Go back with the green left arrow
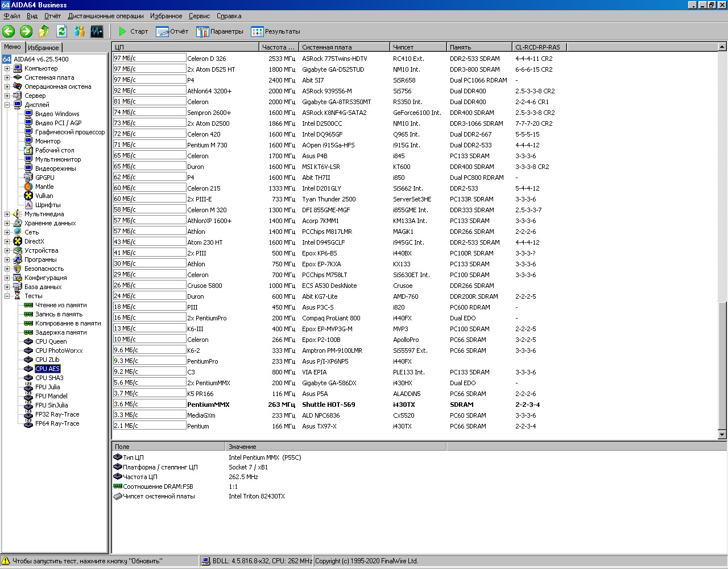This screenshot has width=728, height=569. click(x=9, y=31)
